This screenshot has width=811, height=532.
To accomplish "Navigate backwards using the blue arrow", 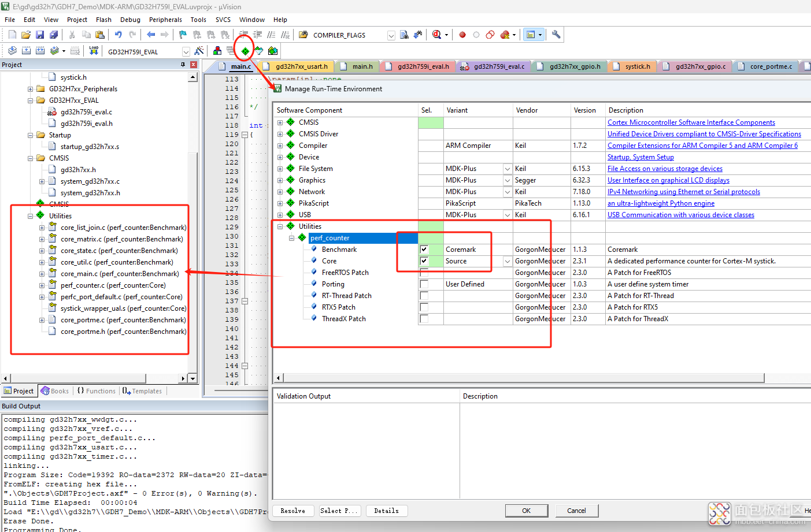I will 151,35.
